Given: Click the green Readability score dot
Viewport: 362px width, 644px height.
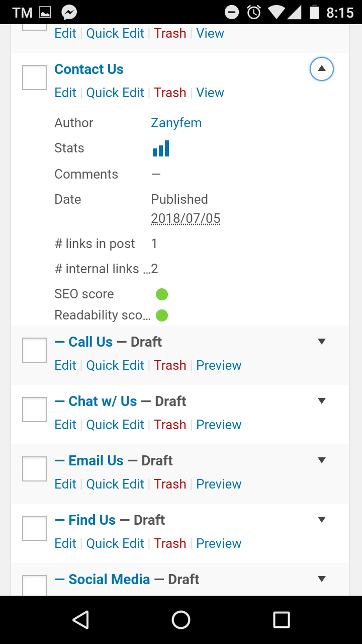Looking at the screenshot, I should 162,315.
